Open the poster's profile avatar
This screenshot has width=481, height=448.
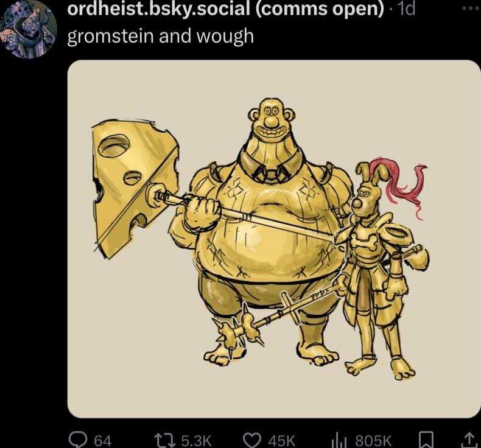click(x=29, y=29)
